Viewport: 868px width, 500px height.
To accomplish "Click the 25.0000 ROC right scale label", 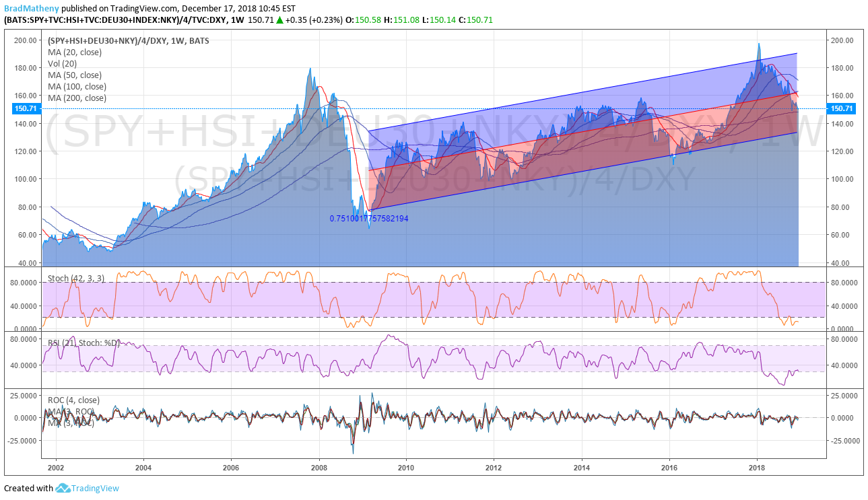I will pyautogui.click(x=845, y=395).
